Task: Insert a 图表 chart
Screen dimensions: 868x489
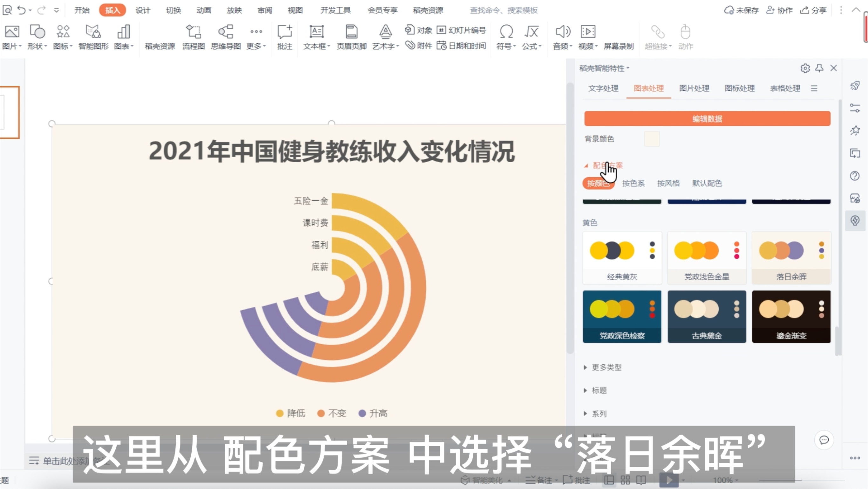Action: (x=124, y=37)
